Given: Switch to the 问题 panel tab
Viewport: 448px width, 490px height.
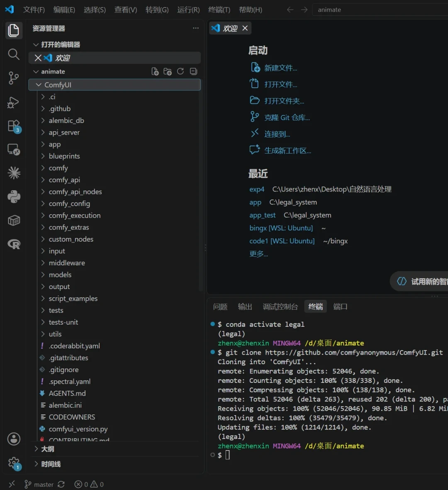Looking at the screenshot, I should tap(220, 306).
